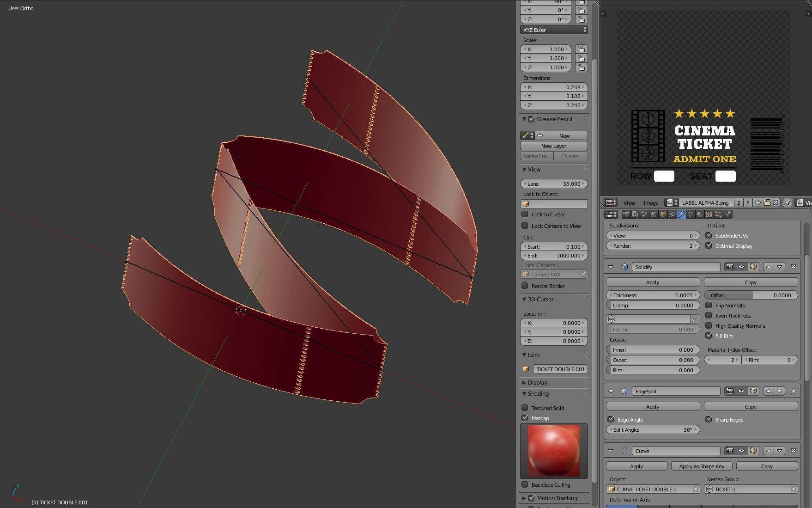Toggle Solidify render camera icon
This screenshot has height=508, width=812.
(x=729, y=267)
